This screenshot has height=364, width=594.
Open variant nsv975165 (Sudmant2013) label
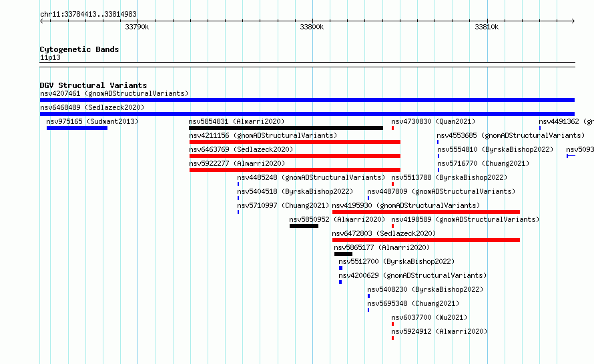point(92,121)
